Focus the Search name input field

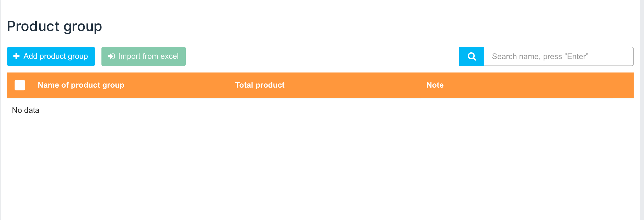558,56
